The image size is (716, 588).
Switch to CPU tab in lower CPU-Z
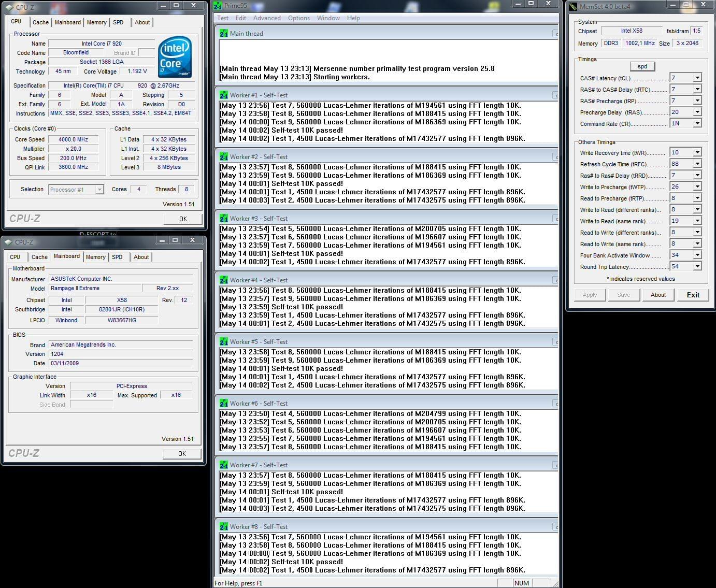click(15, 257)
